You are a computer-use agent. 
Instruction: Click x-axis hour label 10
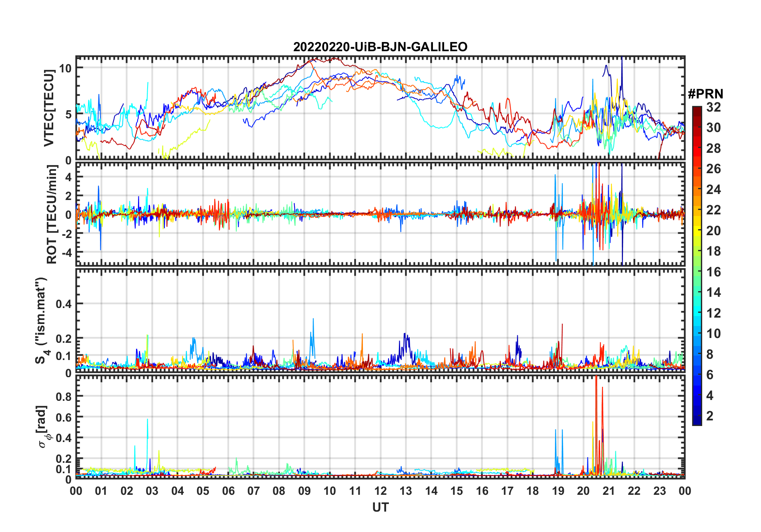pyautogui.click(x=330, y=491)
